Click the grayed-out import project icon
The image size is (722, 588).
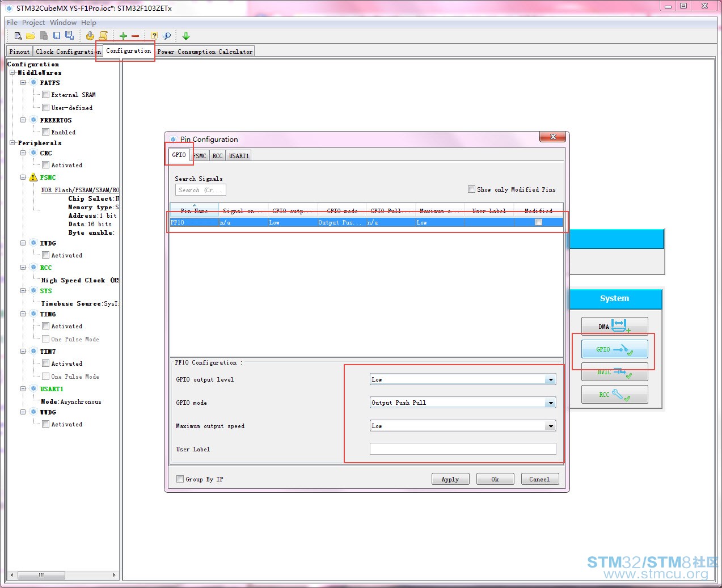[44, 36]
